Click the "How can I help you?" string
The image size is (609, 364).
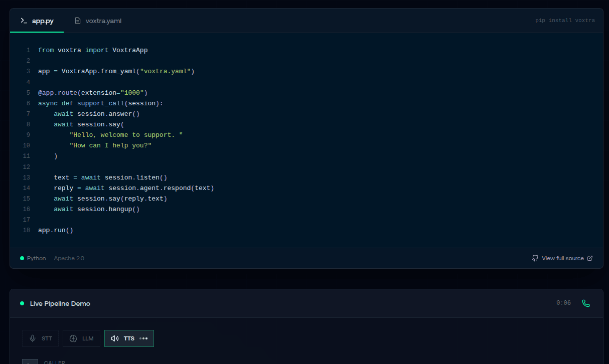tap(111, 145)
